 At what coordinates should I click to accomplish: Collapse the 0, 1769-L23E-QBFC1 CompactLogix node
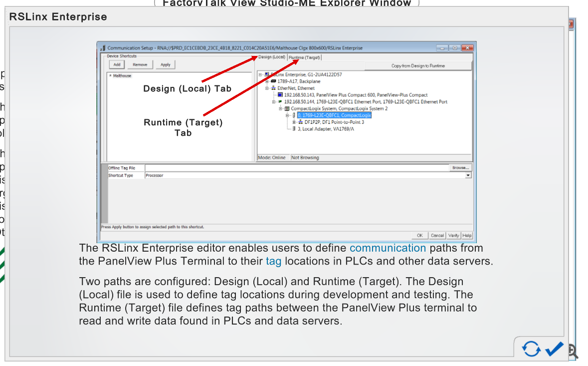click(x=287, y=115)
